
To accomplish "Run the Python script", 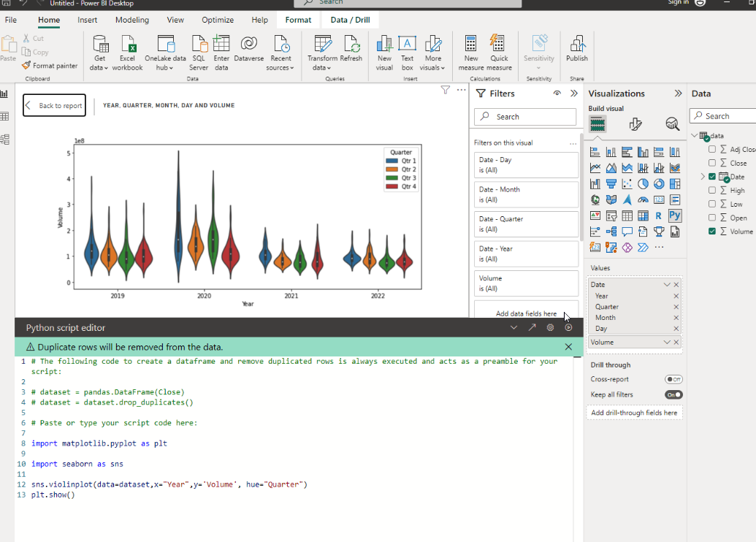I will pyautogui.click(x=568, y=328).
